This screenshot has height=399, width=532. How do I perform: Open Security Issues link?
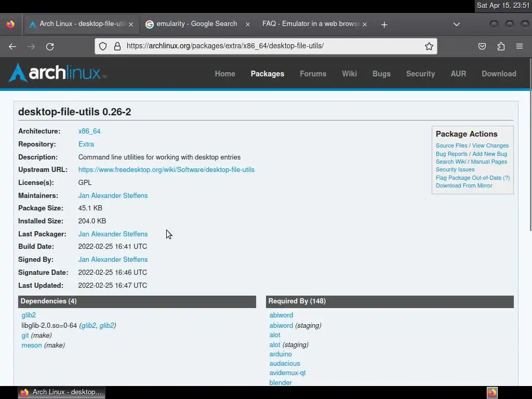tap(455, 170)
